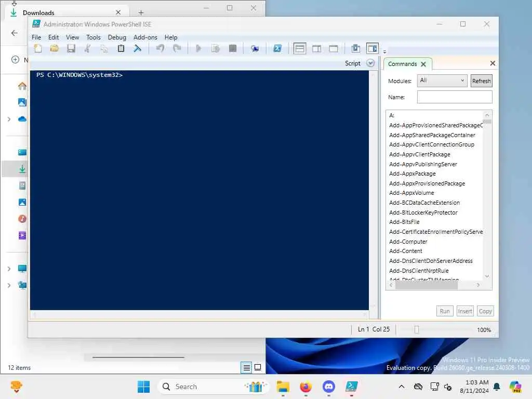Open new tab in Downloads Explorer window

click(x=141, y=13)
